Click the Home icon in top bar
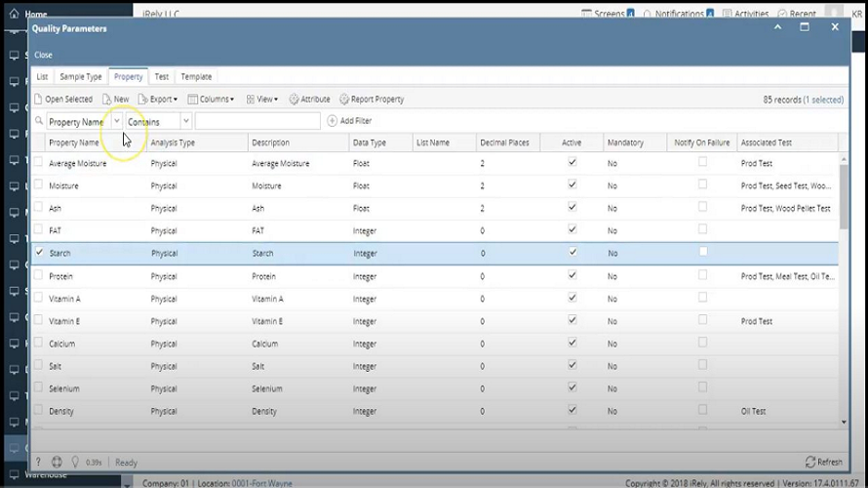The image size is (868, 488). [x=14, y=14]
